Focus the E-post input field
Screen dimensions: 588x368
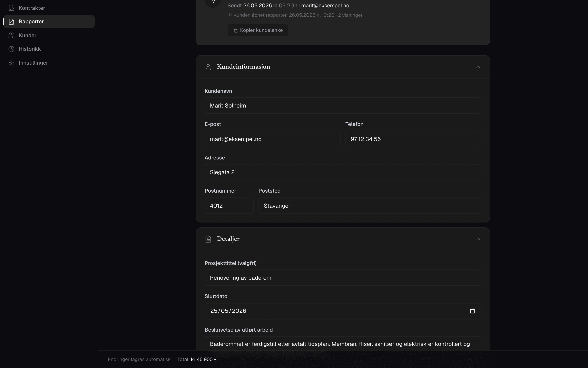(x=272, y=139)
